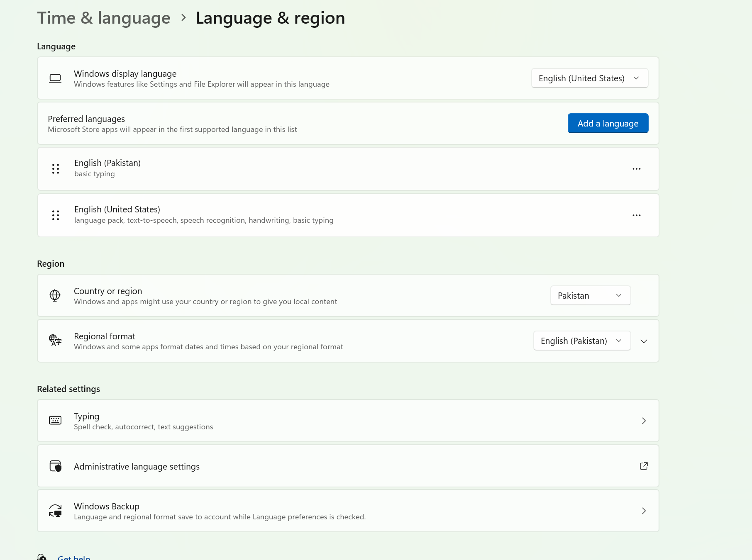
Task: Click the Add a language button
Action: click(x=608, y=123)
